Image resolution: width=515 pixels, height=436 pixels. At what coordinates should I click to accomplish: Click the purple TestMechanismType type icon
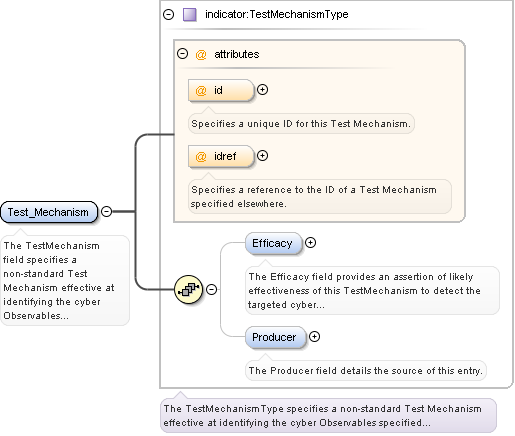pos(190,15)
